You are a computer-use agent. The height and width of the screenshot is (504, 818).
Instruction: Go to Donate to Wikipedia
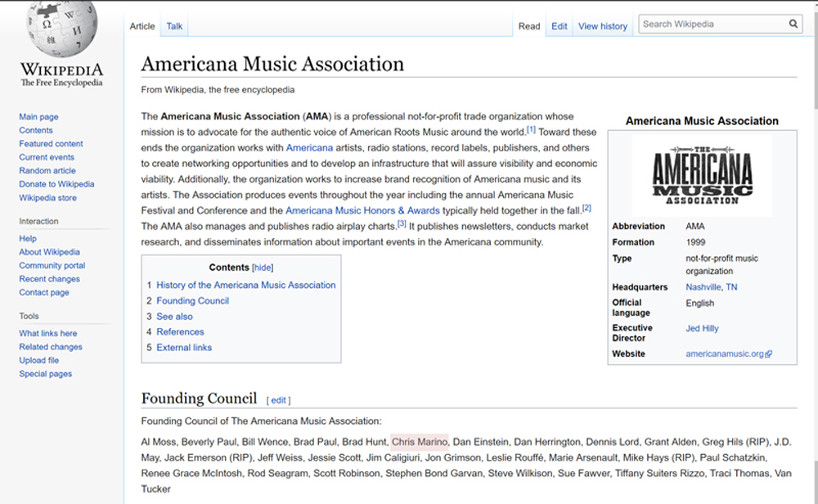pos(56,184)
